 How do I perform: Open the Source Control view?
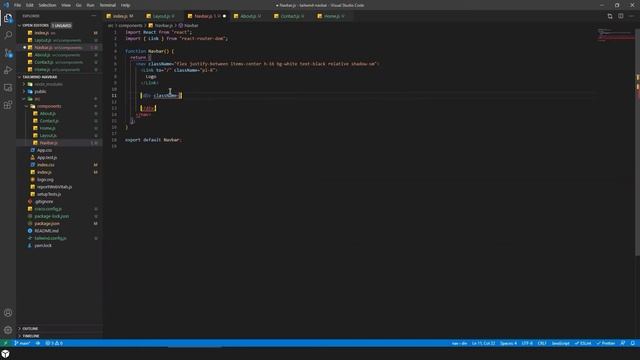(x=8, y=53)
